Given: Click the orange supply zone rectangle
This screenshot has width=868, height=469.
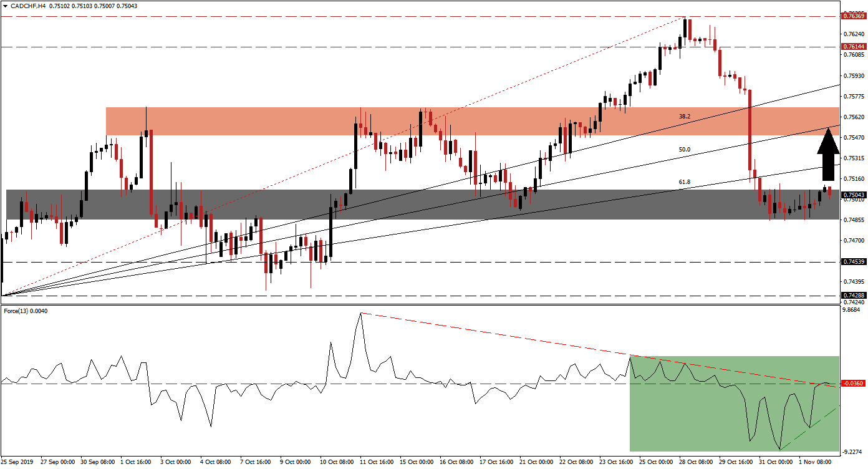Looking at the screenshot, I should point(249,120).
